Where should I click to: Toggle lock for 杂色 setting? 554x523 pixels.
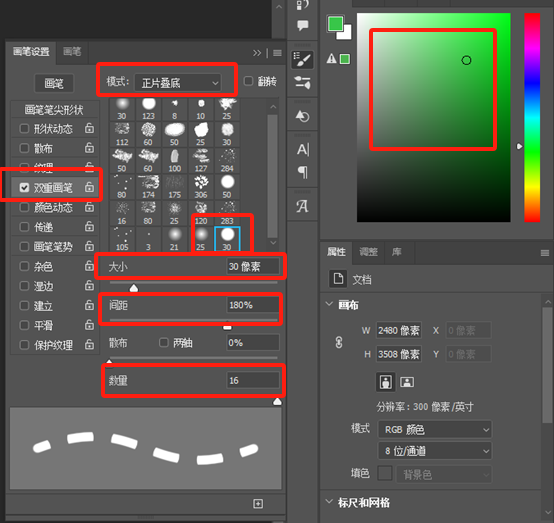89,266
